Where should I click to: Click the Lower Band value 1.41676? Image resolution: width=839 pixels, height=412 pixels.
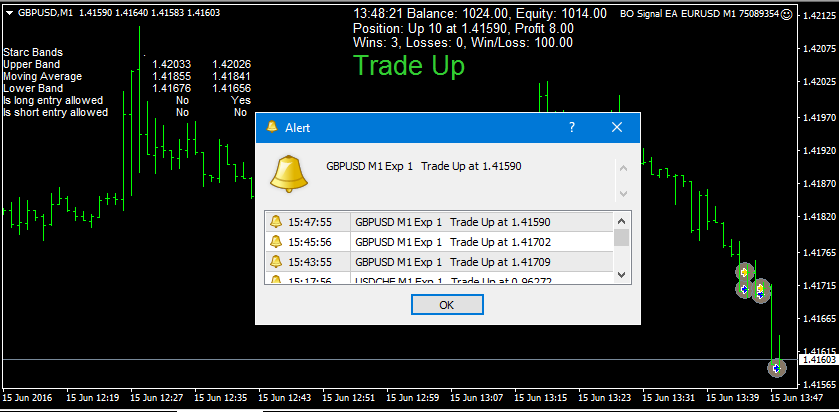coord(171,88)
